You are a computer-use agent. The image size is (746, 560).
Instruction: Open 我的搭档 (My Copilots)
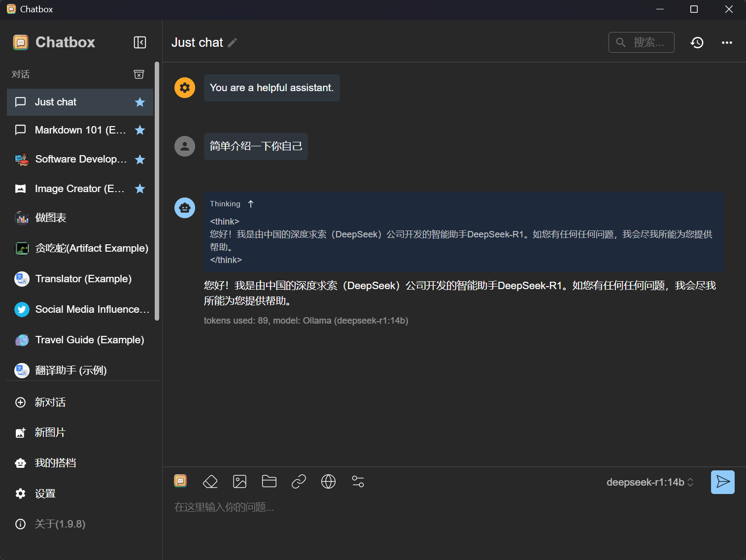click(x=80, y=463)
